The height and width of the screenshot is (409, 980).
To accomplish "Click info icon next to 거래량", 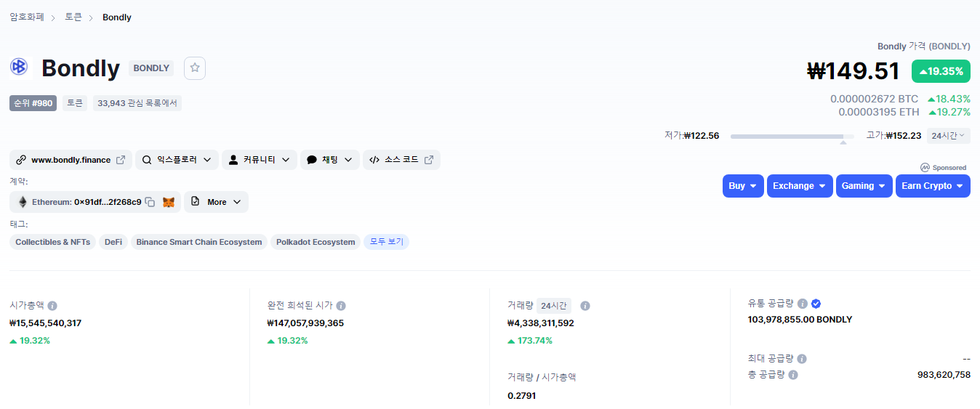I will [x=585, y=306].
